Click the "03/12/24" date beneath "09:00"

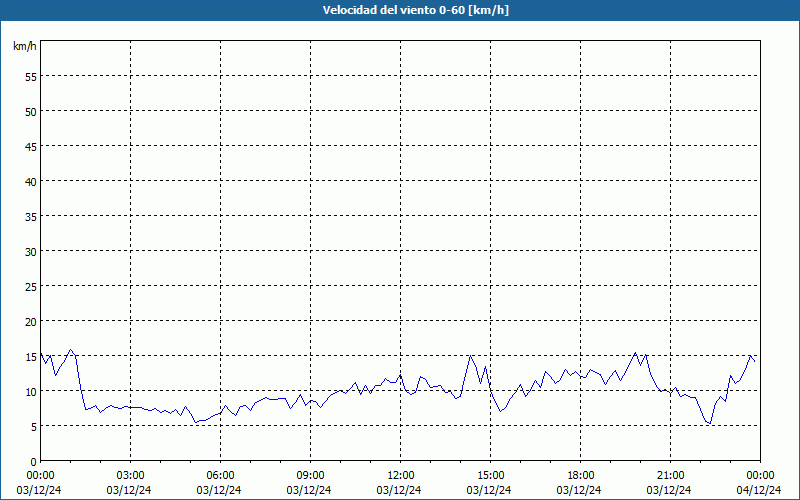pos(309,490)
